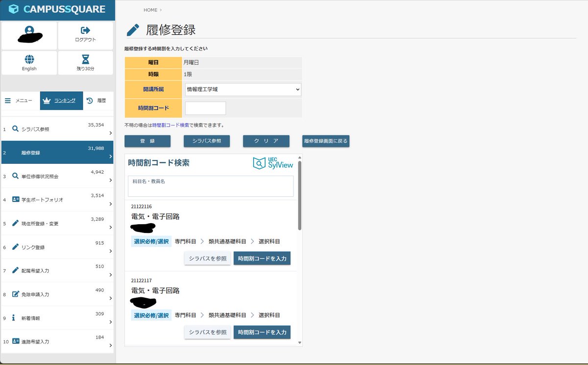Click the search panel scrollbar down arrow

[299, 342]
